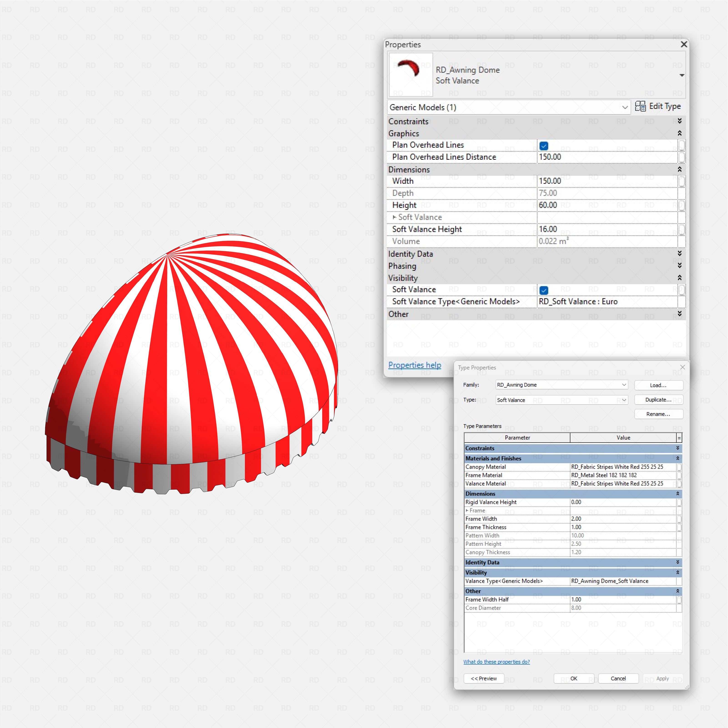Viewport: 728px width, 728px height.
Task: Open the Family dropdown in Type Properties
Action: (561, 385)
